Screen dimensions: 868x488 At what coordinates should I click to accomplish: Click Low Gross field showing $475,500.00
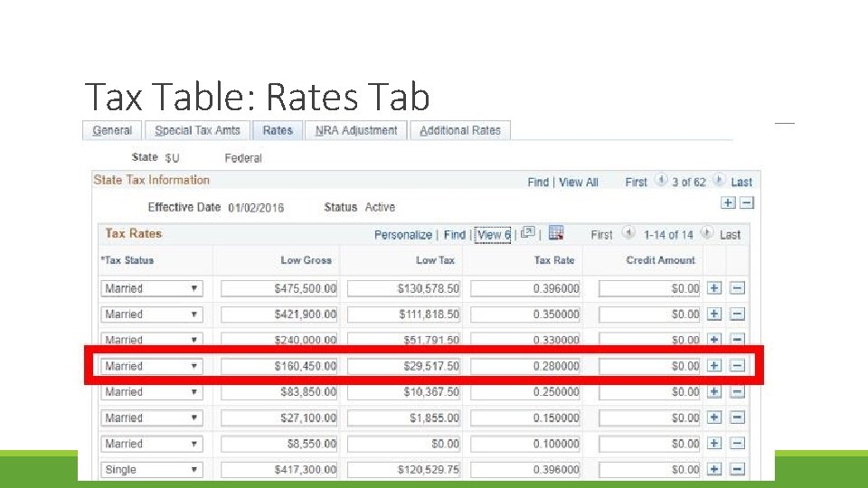coord(279,288)
